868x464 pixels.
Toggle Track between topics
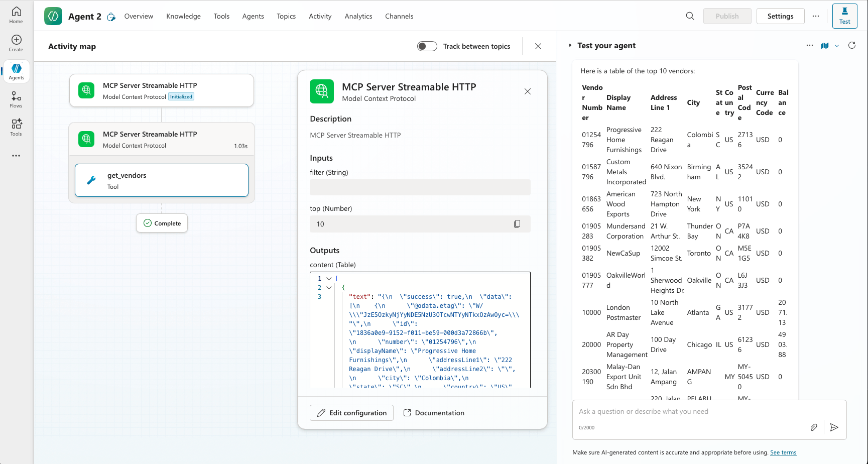pyautogui.click(x=427, y=46)
